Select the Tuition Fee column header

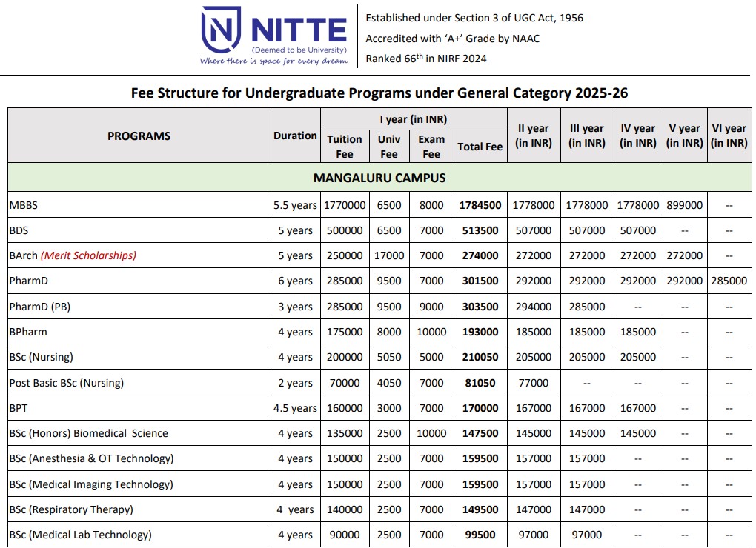[345, 147]
